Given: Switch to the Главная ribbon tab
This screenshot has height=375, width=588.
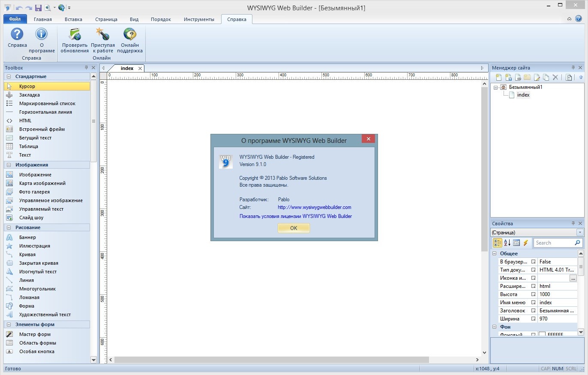Looking at the screenshot, I should pyautogui.click(x=43, y=19).
